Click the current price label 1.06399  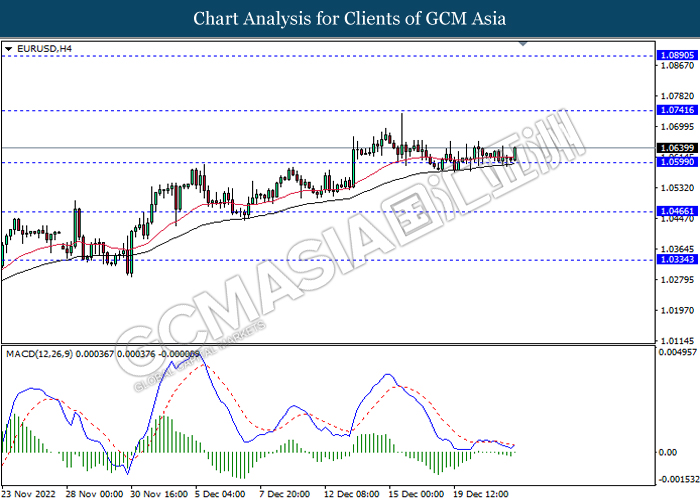tap(677, 148)
